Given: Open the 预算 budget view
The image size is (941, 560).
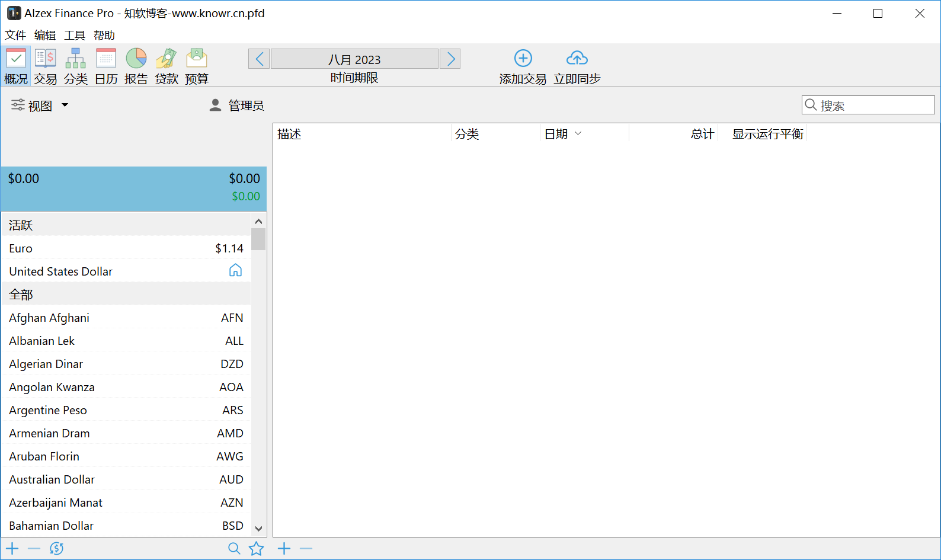Looking at the screenshot, I should pyautogui.click(x=197, y=66).
